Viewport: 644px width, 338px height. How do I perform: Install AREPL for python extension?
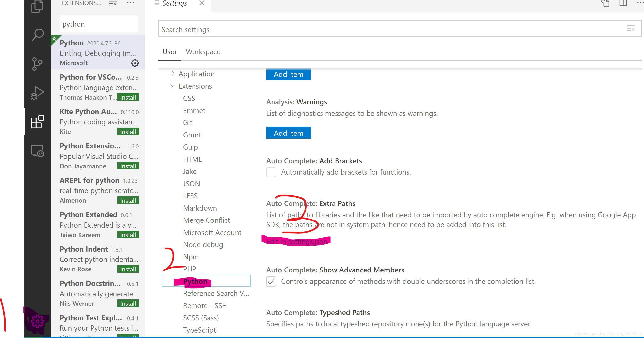pos(128,200)
